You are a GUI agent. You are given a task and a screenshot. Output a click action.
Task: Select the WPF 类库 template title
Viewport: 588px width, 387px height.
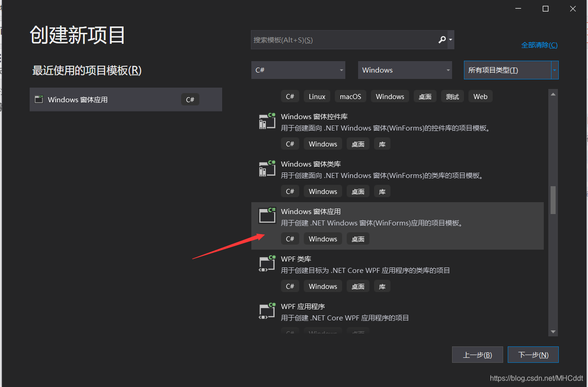click(x=296, y=259)
